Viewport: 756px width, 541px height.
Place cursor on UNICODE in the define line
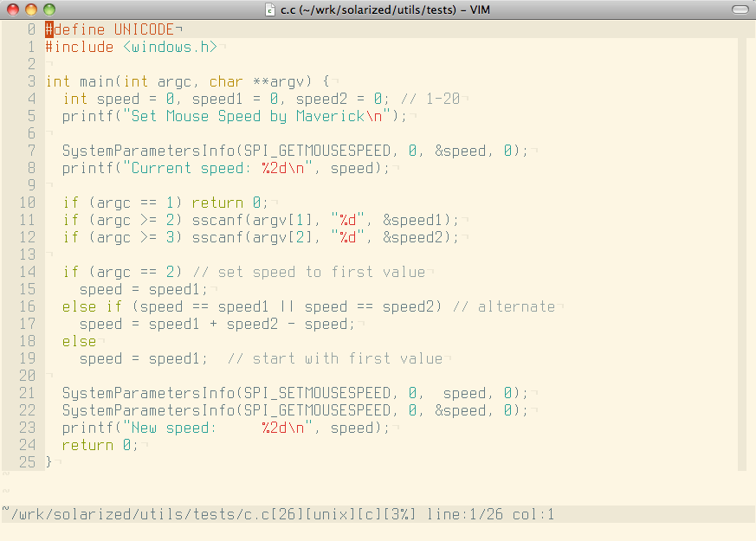(x=144, y=29)
